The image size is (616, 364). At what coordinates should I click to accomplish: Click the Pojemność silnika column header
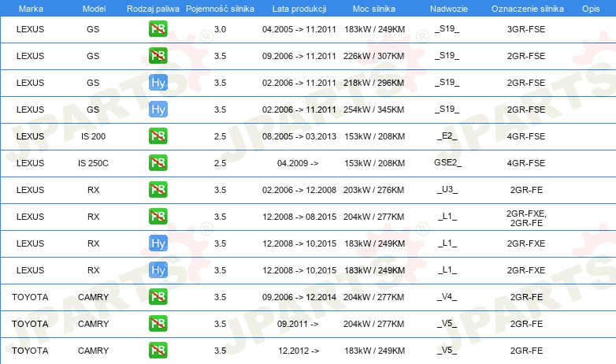point(220,9)
